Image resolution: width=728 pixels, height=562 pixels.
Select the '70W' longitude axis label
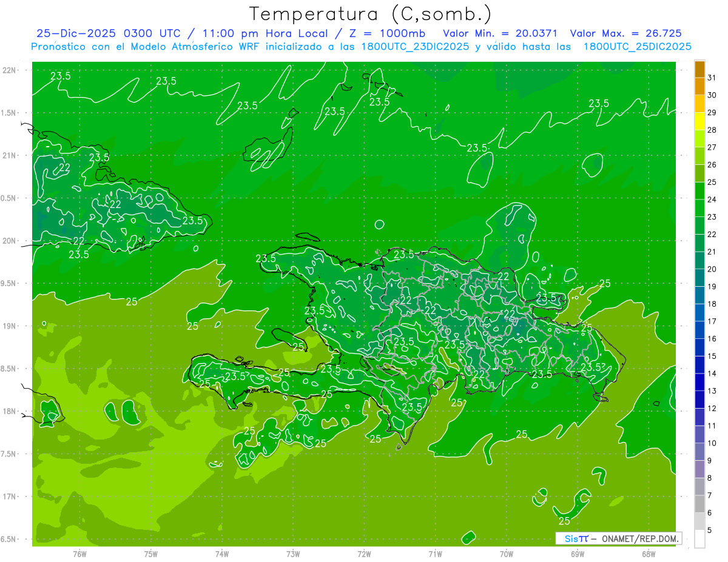click(x=507, y=554)
